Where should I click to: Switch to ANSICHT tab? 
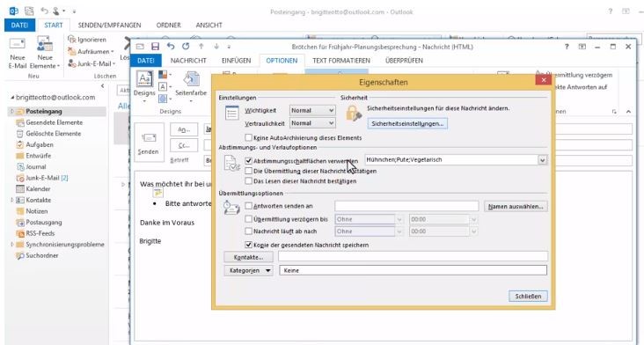pyautogui.click(x=209, y=25)
